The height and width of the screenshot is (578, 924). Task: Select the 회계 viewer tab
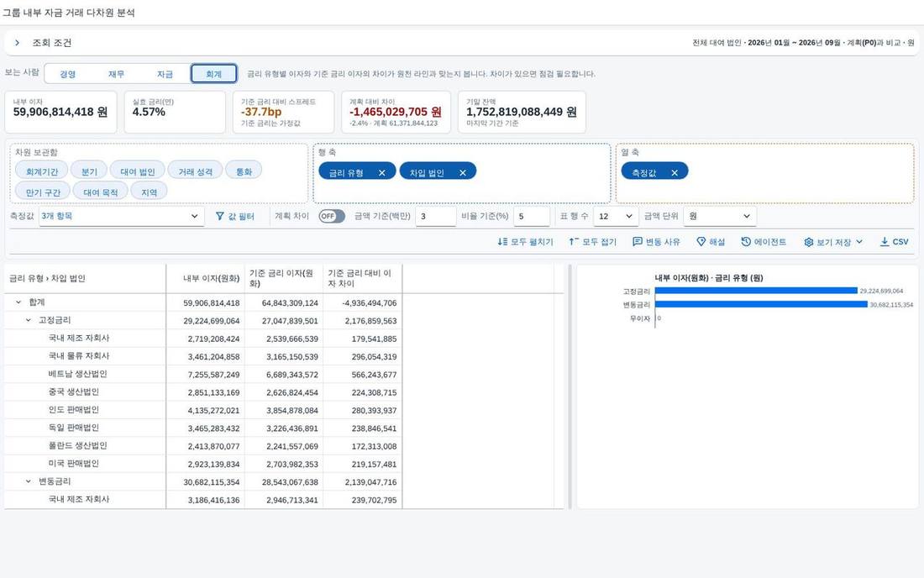(x=214, y=74)
